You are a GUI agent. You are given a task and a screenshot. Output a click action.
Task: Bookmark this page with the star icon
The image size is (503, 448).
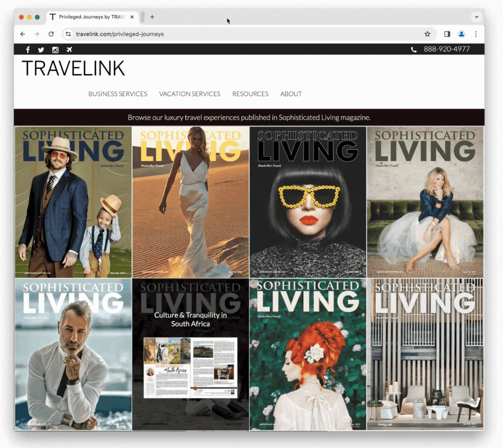tap(427, 34)
